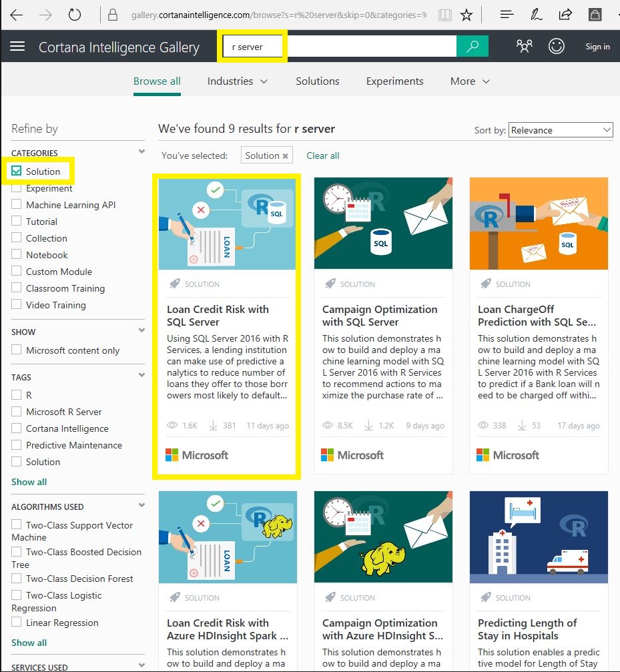Enable Microsoft content only checkbox
Viewport: 620px width, 672px height.
(x=16, y=350)
